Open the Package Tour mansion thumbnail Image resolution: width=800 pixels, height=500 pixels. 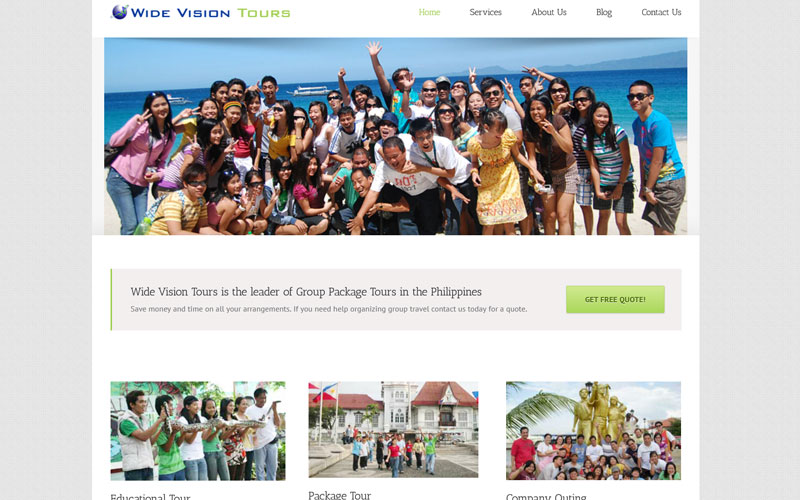coord(393,430)
